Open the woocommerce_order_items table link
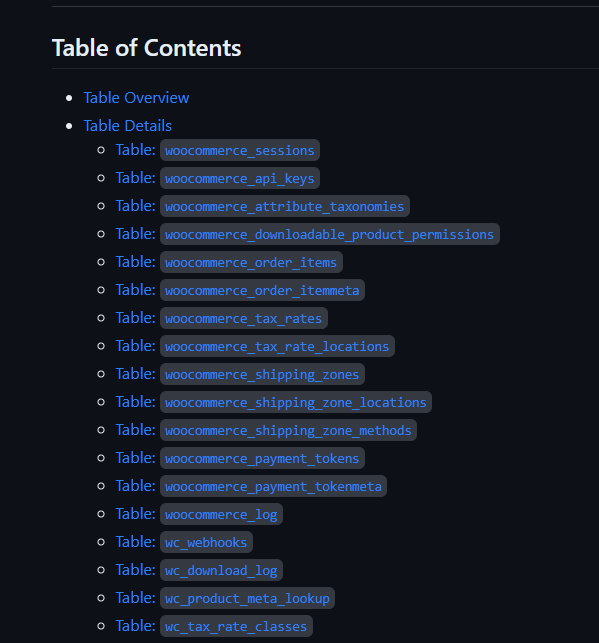This screenshot has width=599, height=643. pyautogui.click(x=229, y=262)
